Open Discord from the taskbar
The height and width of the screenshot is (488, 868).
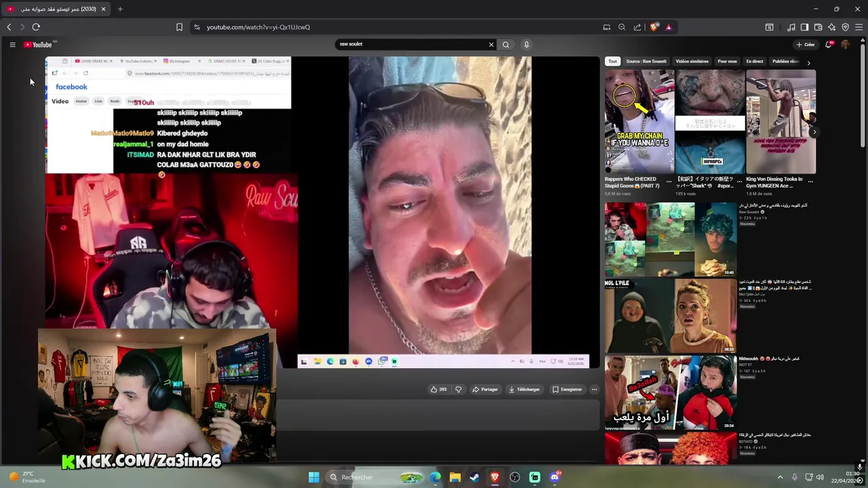[x=555, y=477]
